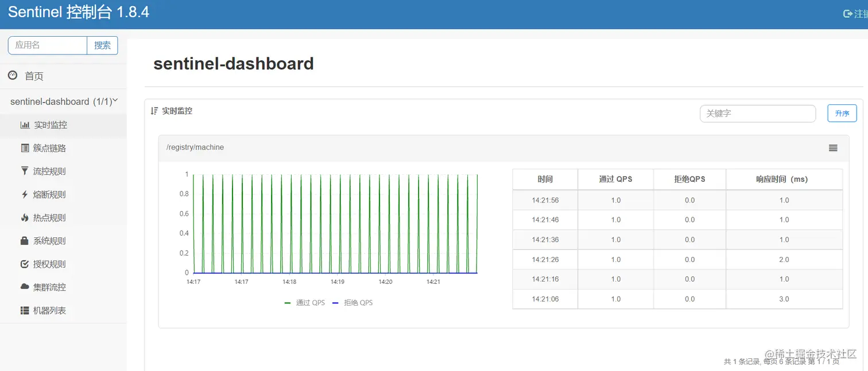Image resolution: width=868 pixels, height=371 pixels.
Task: Click the 通过 QPS column header in the table
Action: tap(615, 179)
